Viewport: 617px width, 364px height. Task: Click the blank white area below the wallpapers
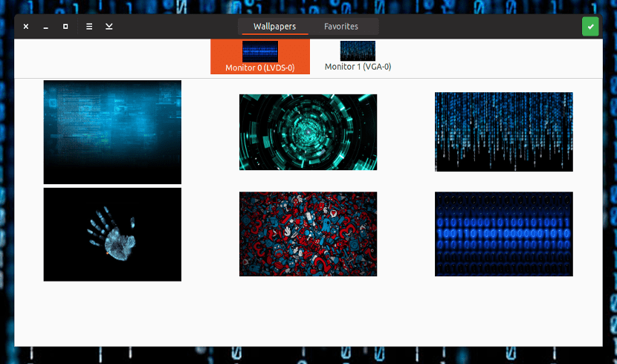coord(308,316)
